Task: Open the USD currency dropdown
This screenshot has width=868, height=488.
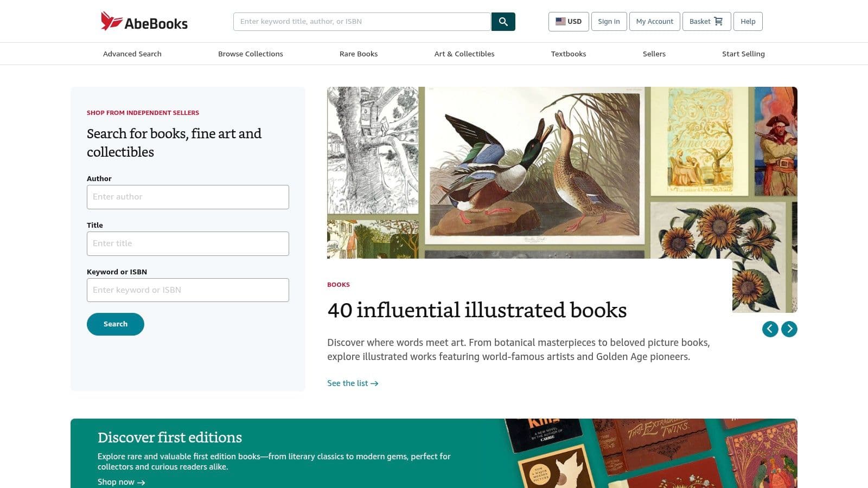Action: [569, 21]
